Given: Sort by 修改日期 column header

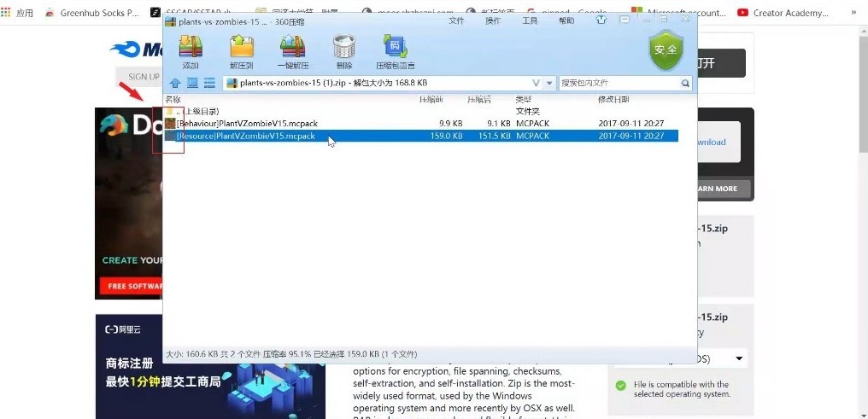Looking at the screenshot, I should [x=613, y=100].
